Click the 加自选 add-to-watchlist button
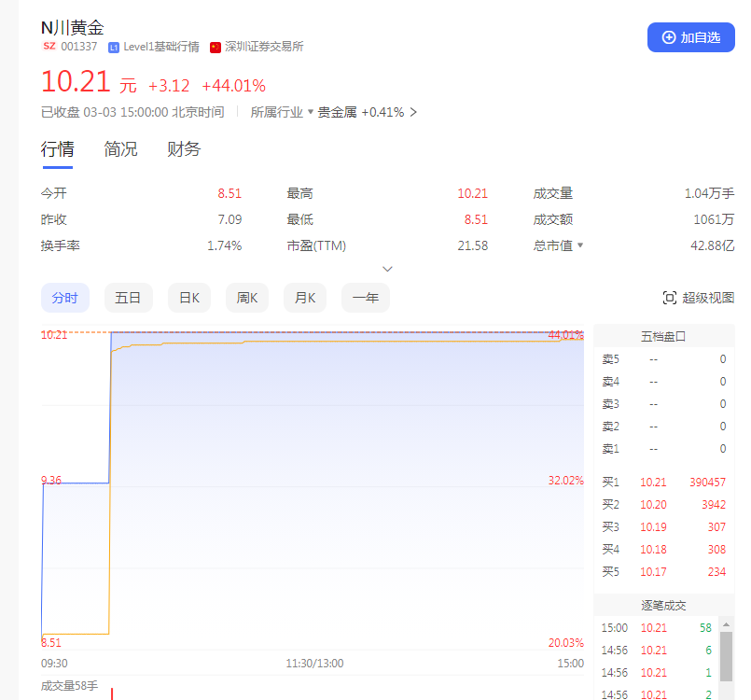751x700 pixels. click(x=690, y=37)
